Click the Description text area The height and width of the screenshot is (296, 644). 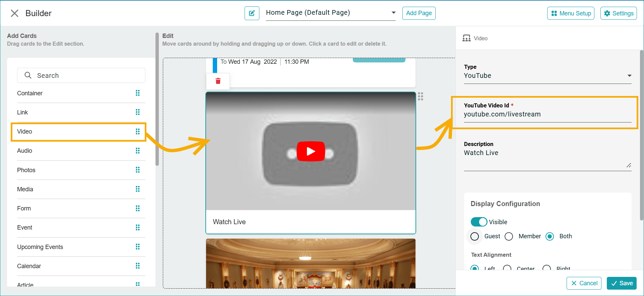point(548,159)
